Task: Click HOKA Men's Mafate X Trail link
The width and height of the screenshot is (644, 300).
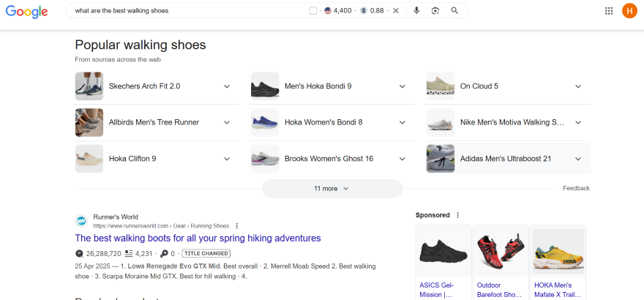Action: tap(558, 290)
